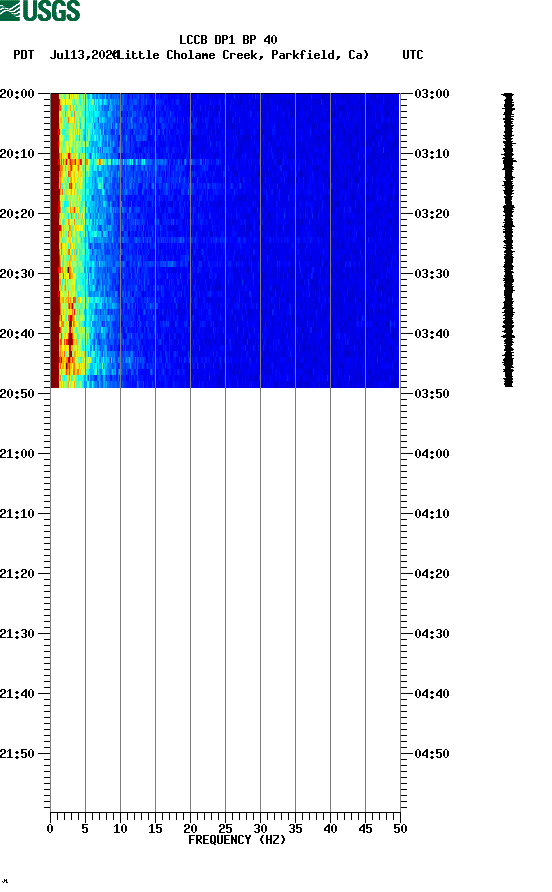Click the '0' frequency axis tick label
This screenshot has width=552, height=892.
click(x=50, y=829)
